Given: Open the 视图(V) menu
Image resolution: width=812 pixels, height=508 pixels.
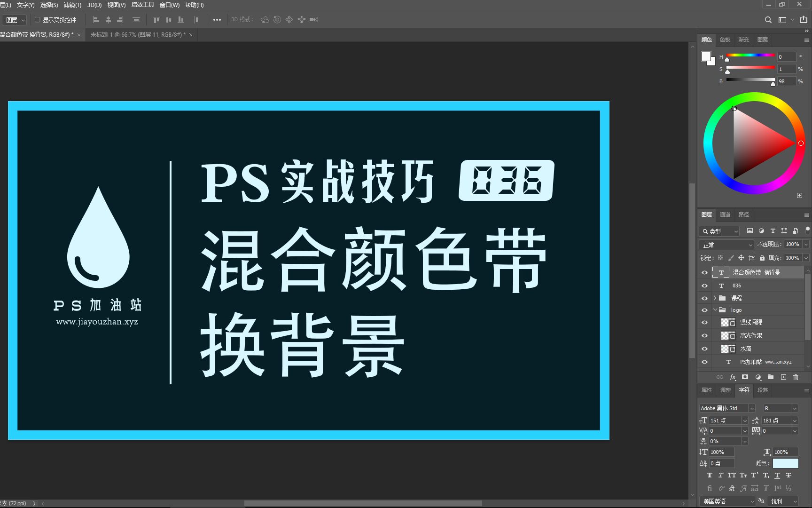Looking at the screenshot, I should click(116, 5).
